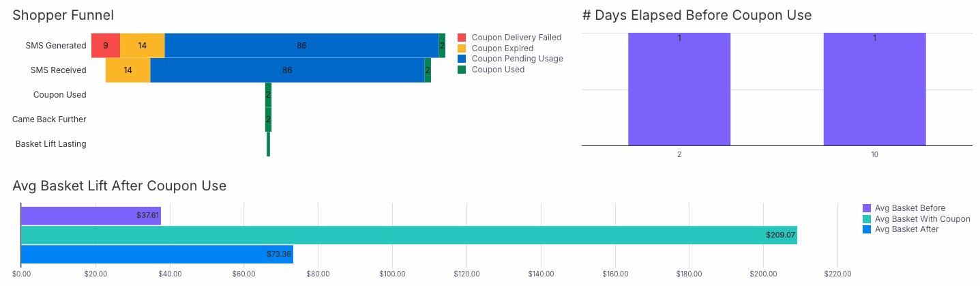Click the $73.36 Avg Basket After bar
This screenshot has height=286, width=980.
[x=158, y=255]
